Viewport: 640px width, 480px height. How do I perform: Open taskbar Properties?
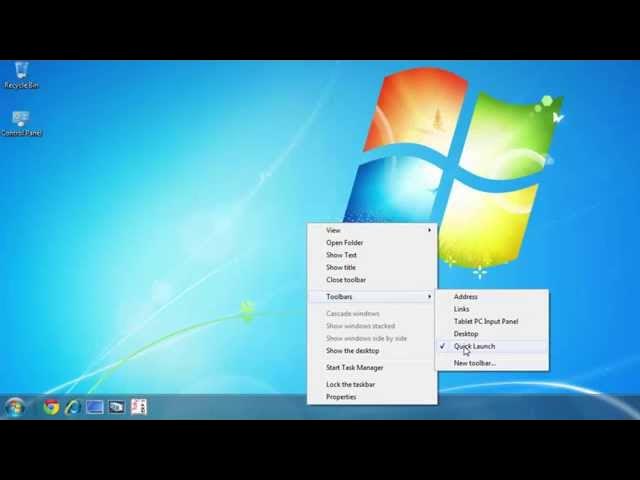point(372,397)
